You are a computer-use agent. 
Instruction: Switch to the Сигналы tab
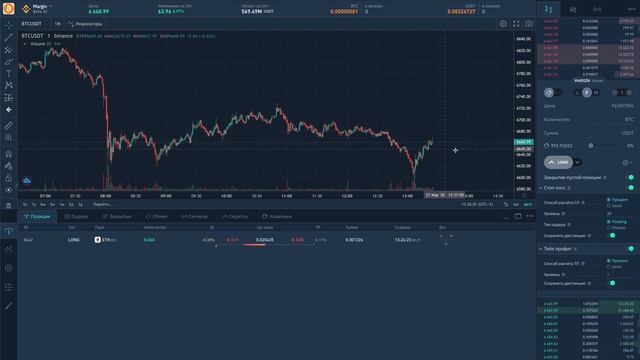194,216
